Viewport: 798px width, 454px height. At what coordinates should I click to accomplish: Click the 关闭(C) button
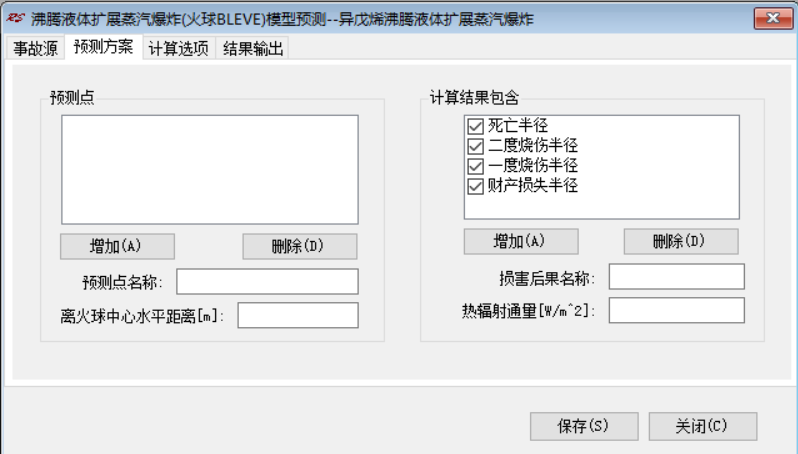coord(702,426)
